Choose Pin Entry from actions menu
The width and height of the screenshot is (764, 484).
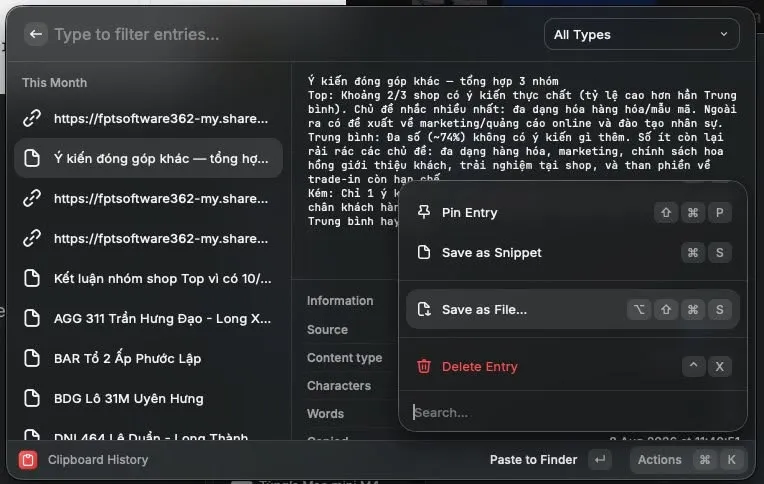click(573, 213)
